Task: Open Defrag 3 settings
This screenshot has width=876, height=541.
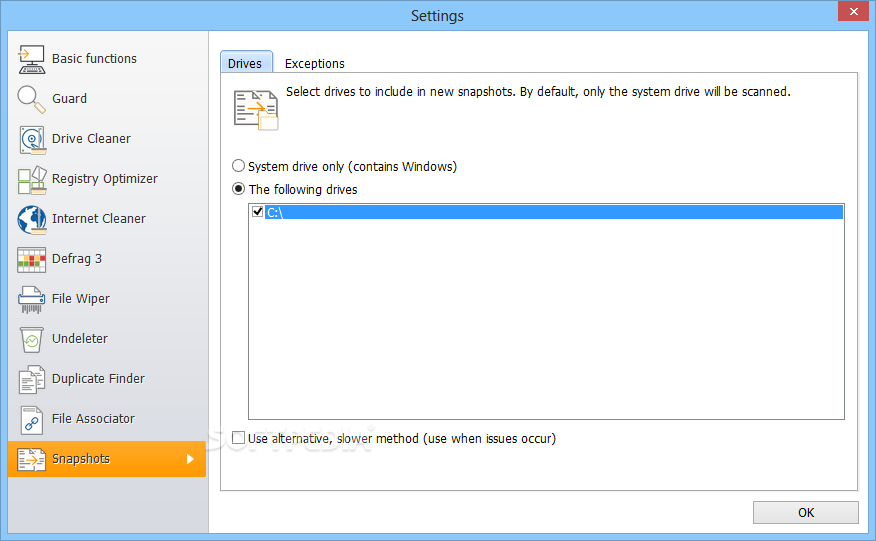Action: coord(77,259)
